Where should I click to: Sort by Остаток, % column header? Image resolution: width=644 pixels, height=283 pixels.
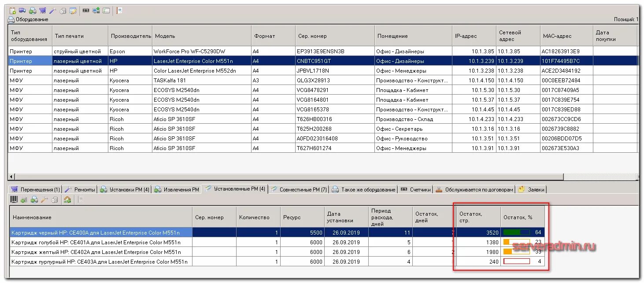pyautogui.click(x=523, y=217)
